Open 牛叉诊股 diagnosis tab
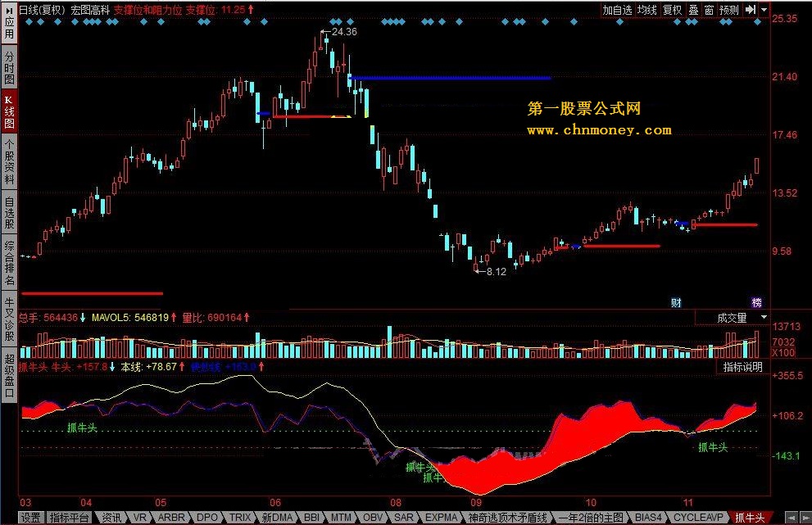Viewport: 812px width, 525px height. pos(9,319)
